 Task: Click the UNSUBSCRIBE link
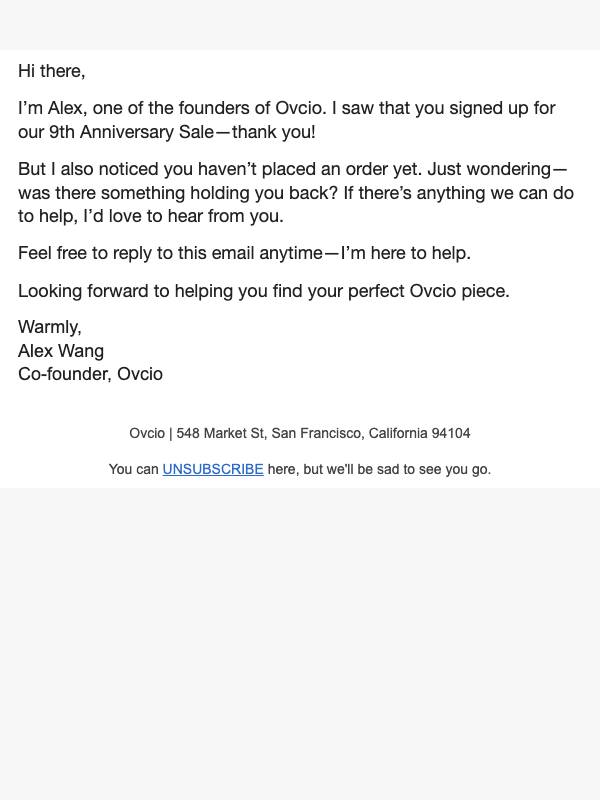pos(213,469)
